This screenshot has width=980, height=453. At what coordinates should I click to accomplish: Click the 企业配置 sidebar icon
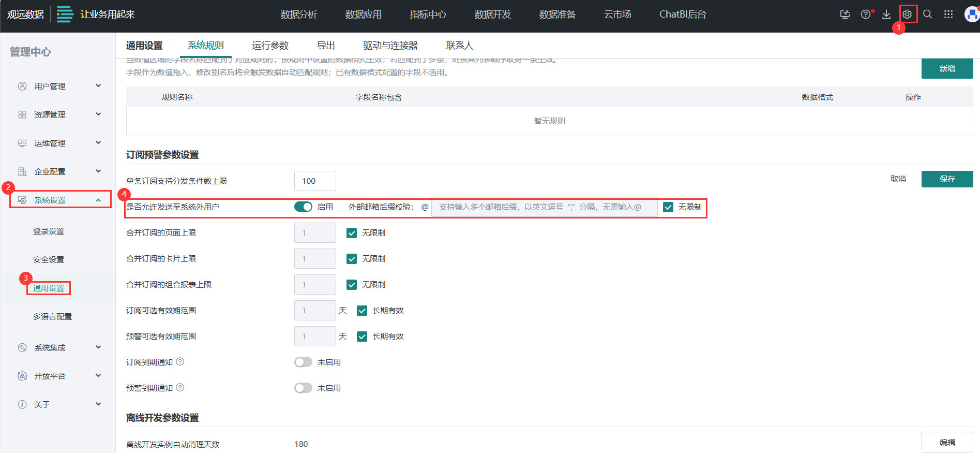pyautogui.click(x=22, y=171)
